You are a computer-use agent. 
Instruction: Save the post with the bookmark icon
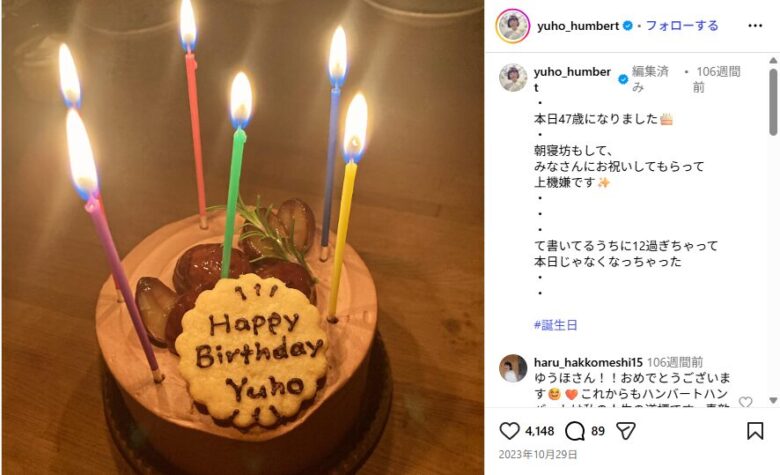[755, 431]
